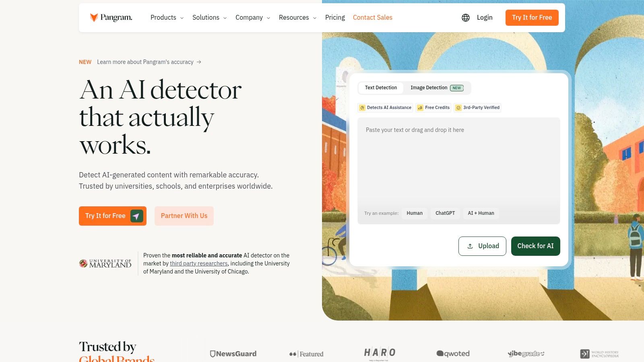Screen dimensions: 644x362
Task: Click the Featured logo
Action: (306, 354)
